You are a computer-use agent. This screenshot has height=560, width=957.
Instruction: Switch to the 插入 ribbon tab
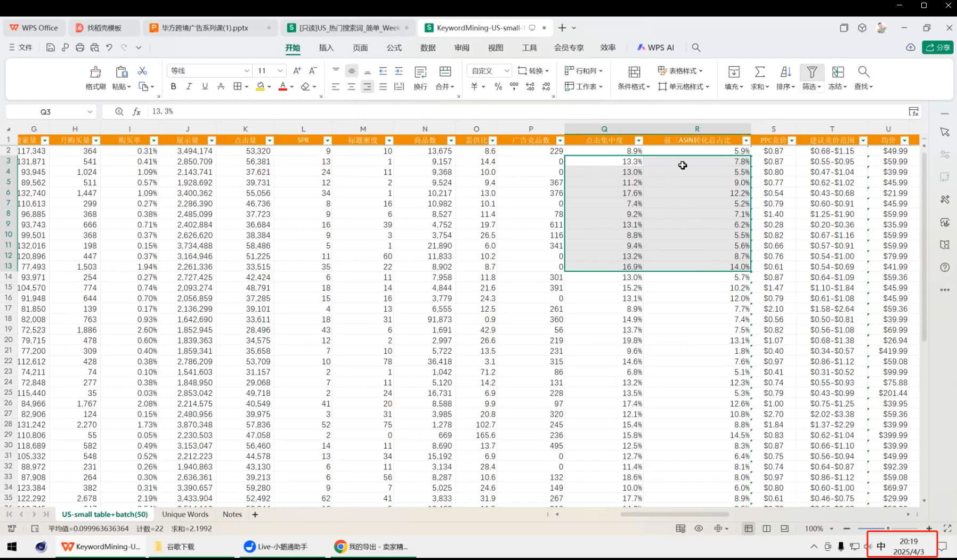(x=326, y=48)
